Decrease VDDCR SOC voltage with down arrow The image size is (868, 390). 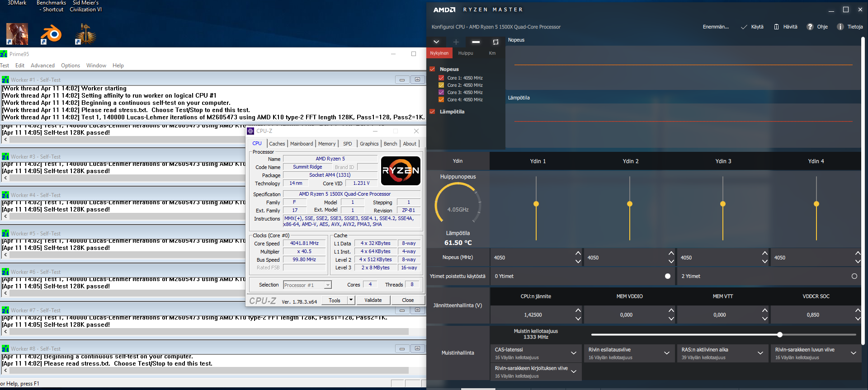pos(858,319)
